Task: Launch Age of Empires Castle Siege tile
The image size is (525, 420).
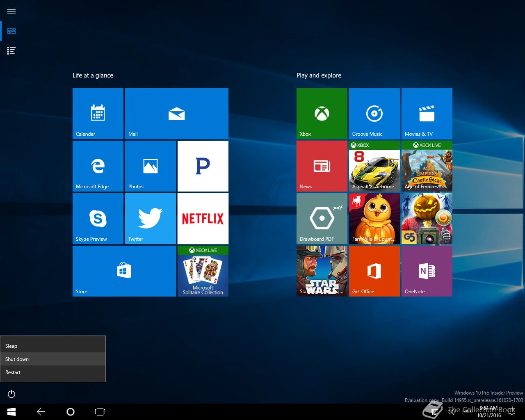Action: pos(427,166)
